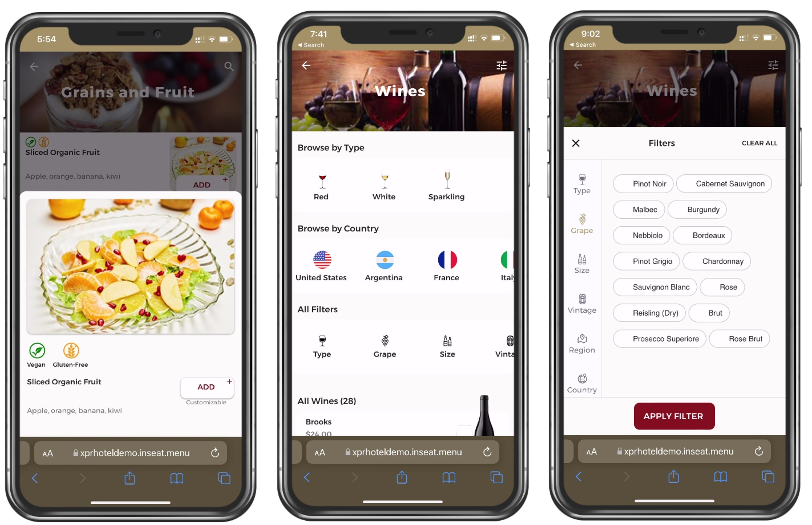Click the filter/sliders icon top right of Wines
Image resolution: width=812 pixels, height=525 pixels.
click(501, 66)
